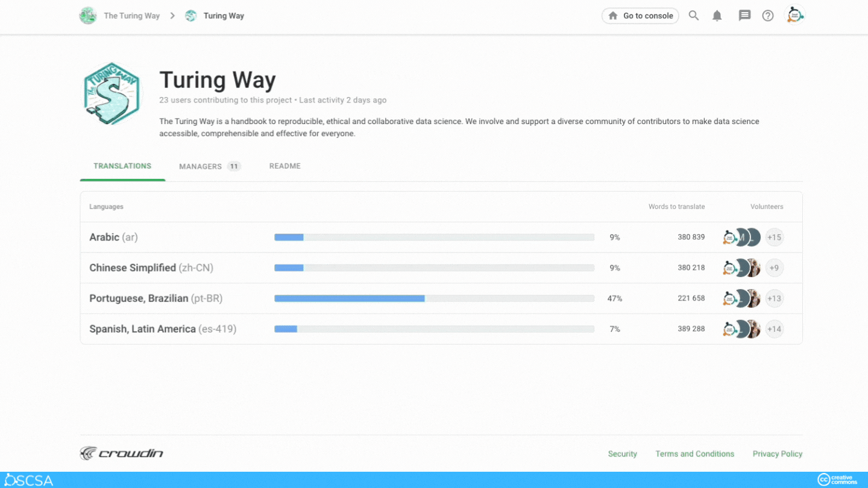The height and width of the screenshot is (488, 868).
Task: Expand the +13 volunteers badge for Portuguese
Action: (x=774, y=298)
